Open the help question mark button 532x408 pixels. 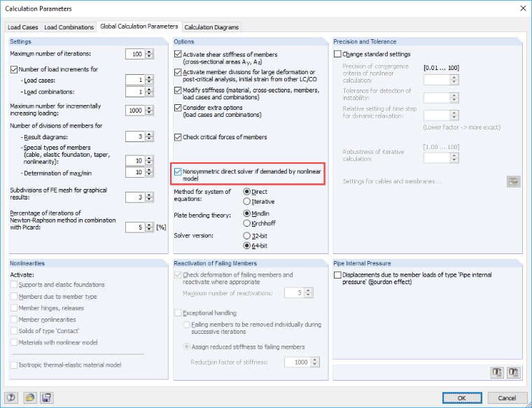click(x=11, y=398)
